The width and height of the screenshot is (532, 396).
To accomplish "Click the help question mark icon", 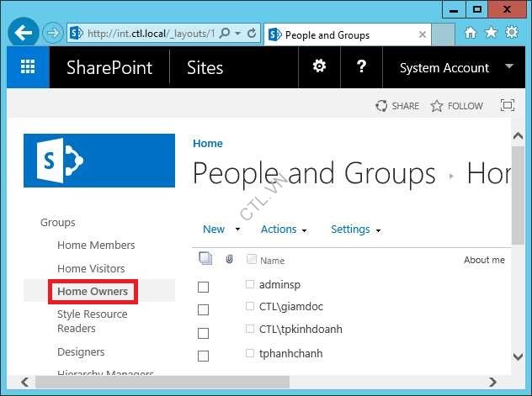I will click(x=360, y=67).
